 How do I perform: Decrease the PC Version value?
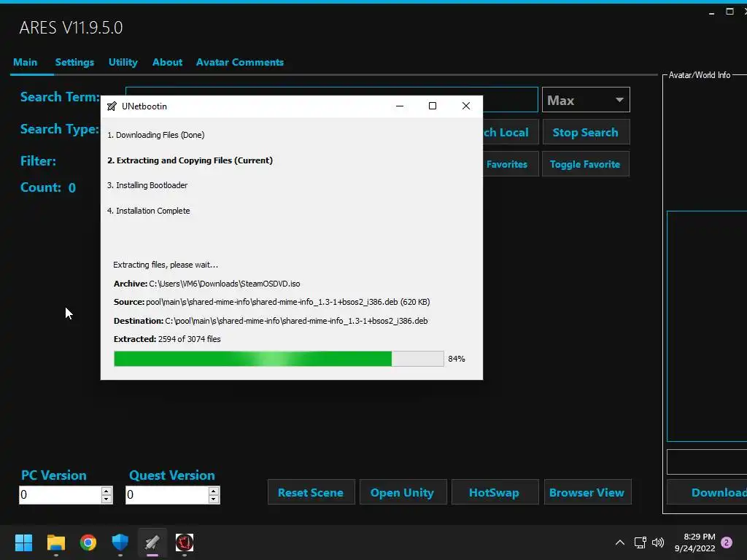tap(107, 499)
